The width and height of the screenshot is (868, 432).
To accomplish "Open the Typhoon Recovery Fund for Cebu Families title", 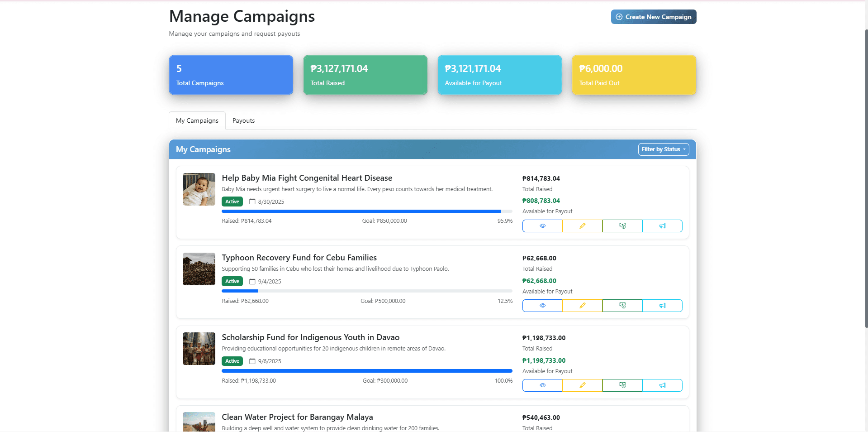I will 299,258.
